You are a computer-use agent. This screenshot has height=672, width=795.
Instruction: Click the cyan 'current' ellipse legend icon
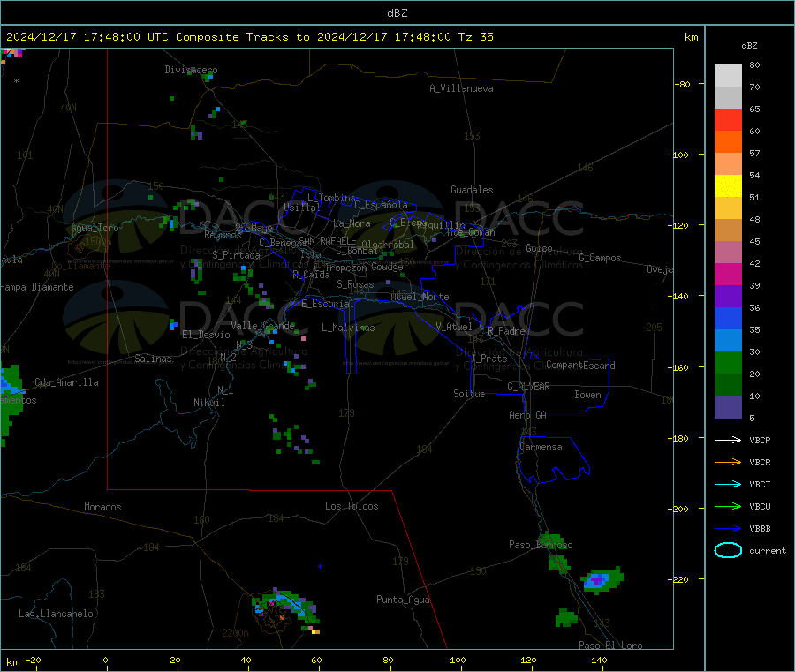pos(728,550)
